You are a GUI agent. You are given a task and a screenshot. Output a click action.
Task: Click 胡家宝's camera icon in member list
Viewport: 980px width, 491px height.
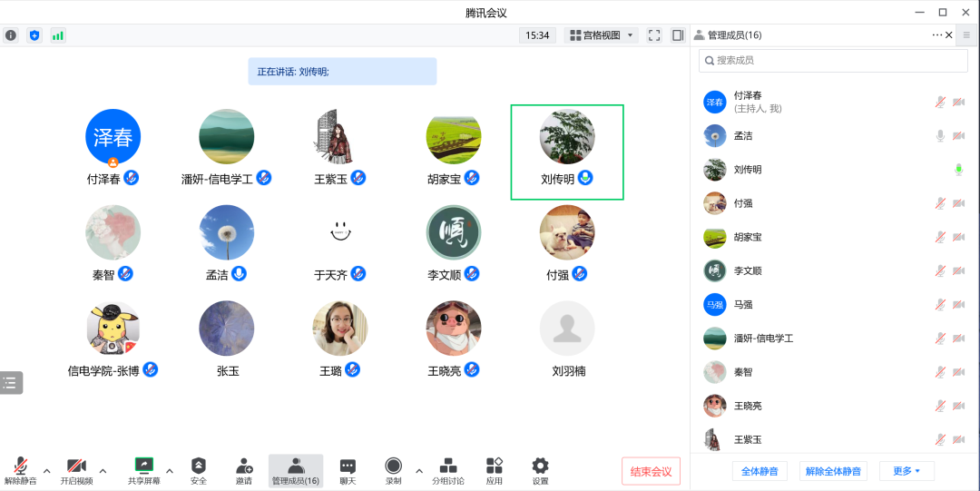[959, 237]
